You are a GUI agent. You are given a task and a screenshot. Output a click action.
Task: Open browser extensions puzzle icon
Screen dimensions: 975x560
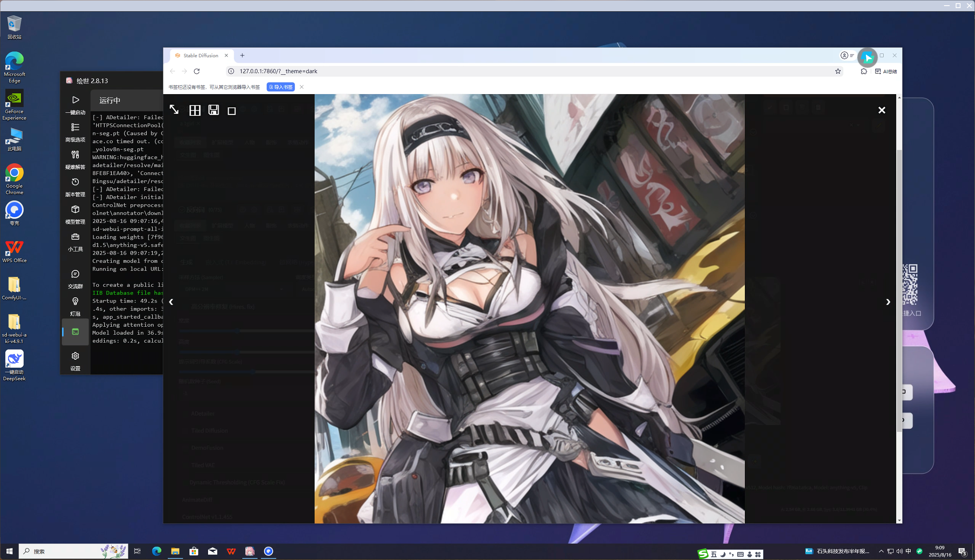coord(864,71)
